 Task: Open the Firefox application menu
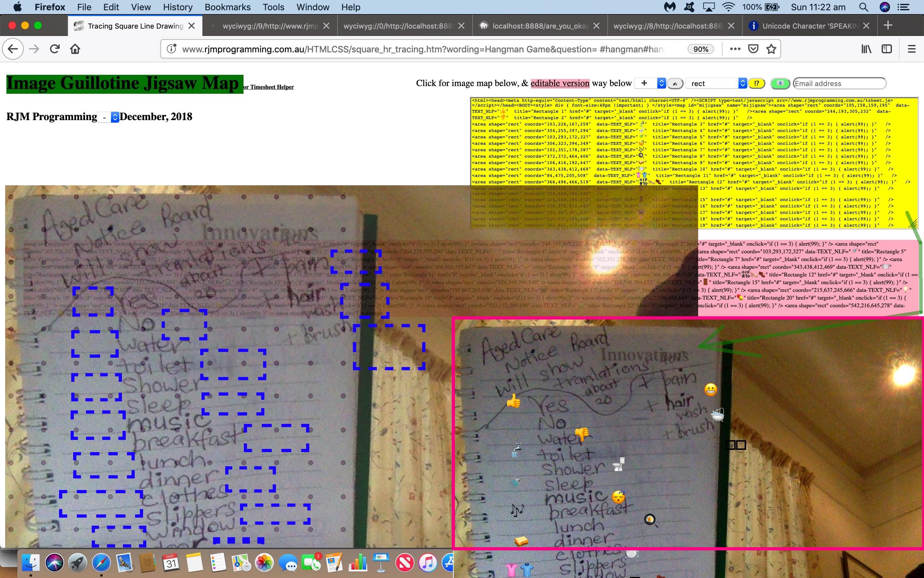click(x=50, y=7)
